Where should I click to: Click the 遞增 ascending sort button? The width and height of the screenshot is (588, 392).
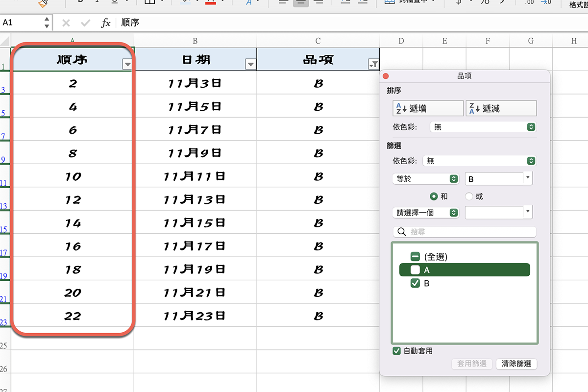click(427, 108)
